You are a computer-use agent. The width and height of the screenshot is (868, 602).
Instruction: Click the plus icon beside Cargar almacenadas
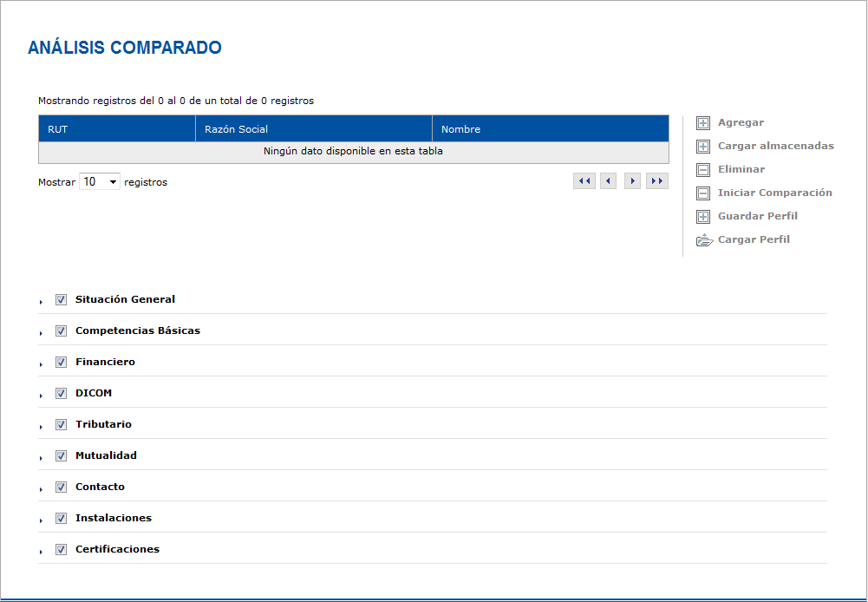pos(703,147)
